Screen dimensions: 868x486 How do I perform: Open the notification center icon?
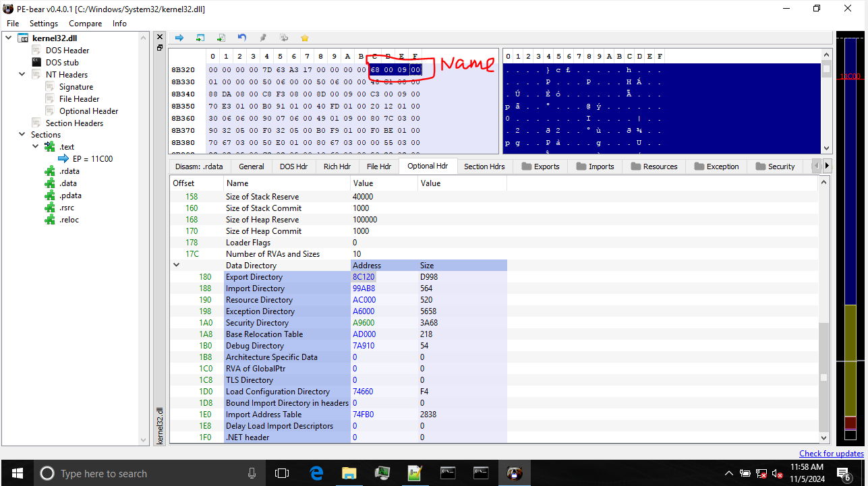tap(844, 473)
